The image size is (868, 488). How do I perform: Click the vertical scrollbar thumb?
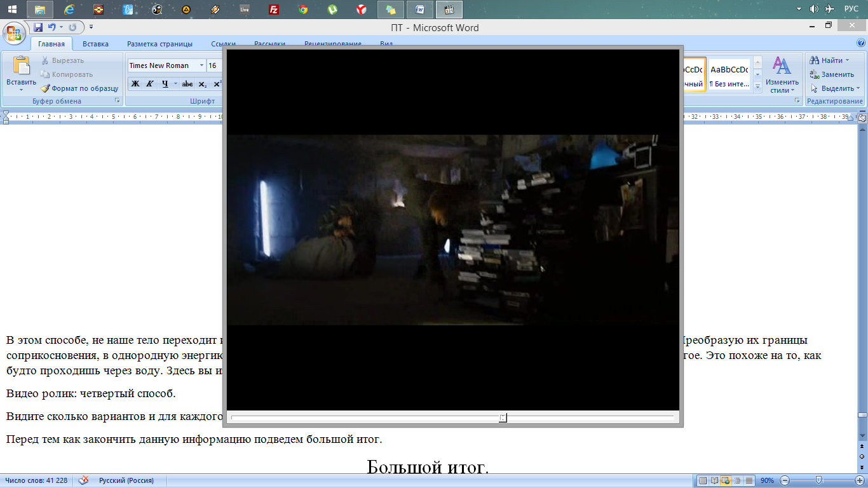[x=862, y=415]
